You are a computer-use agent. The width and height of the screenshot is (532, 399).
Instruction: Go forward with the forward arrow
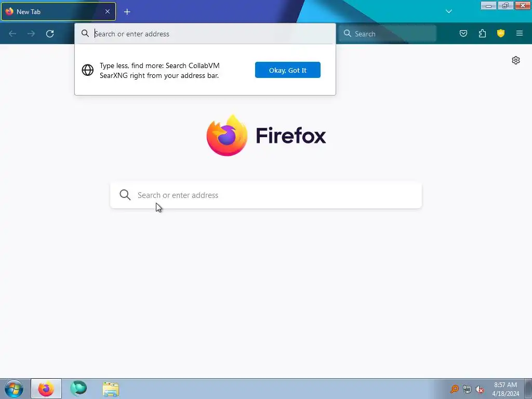click(x=31, y=34)
